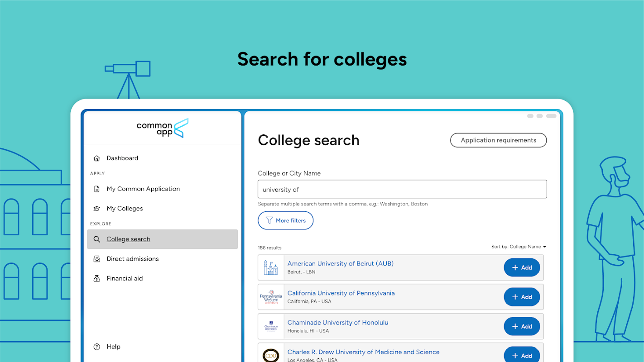
Task: Click the Financial aid money bag icon
Action: pos(96,278)
